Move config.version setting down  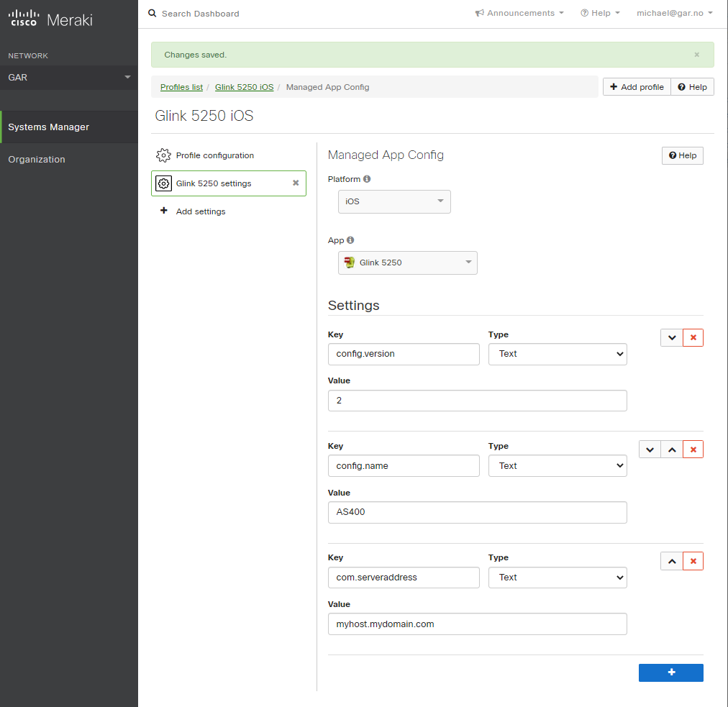pyautogui.click(x=671, y=337)
